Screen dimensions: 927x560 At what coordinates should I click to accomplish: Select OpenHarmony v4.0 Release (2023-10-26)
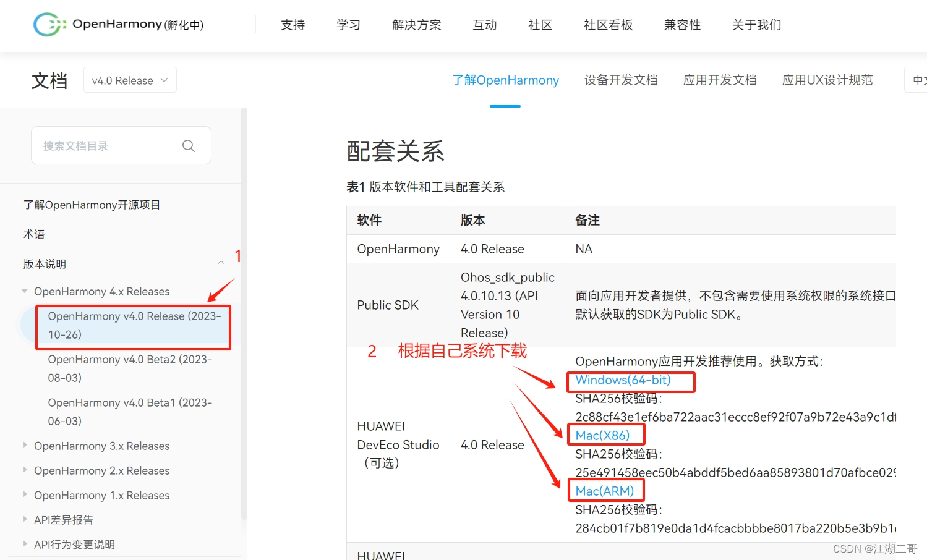134,325
